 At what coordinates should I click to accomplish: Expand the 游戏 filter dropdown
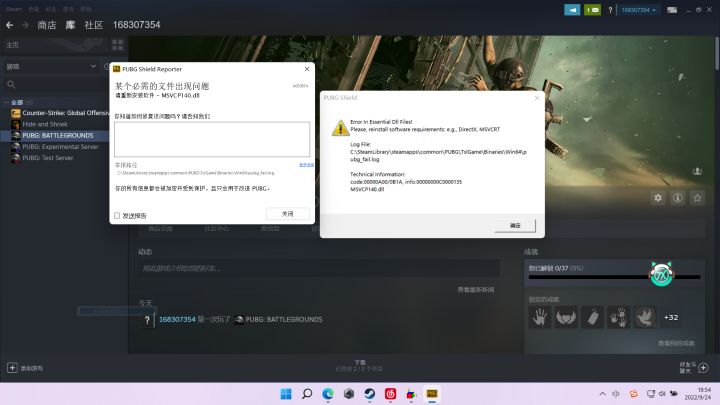click(51, 67)
